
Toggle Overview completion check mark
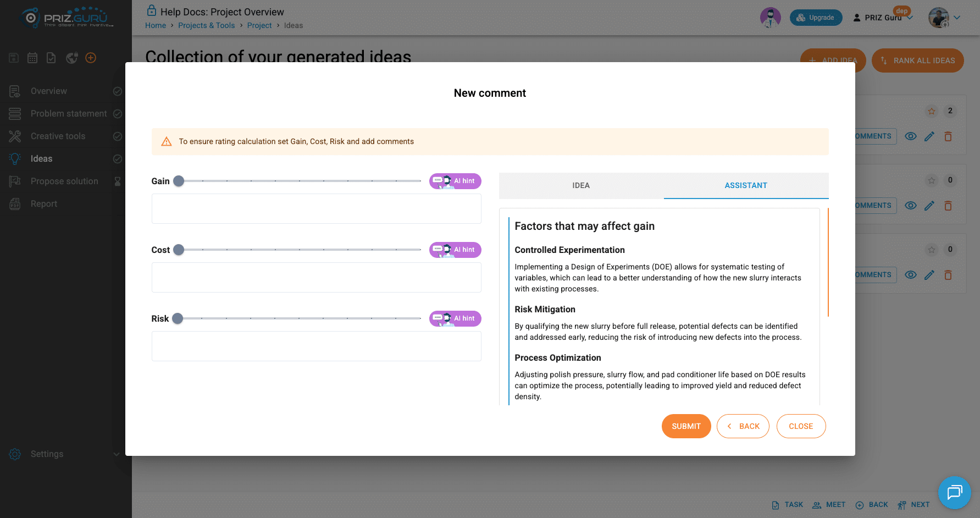pos(118,91)
